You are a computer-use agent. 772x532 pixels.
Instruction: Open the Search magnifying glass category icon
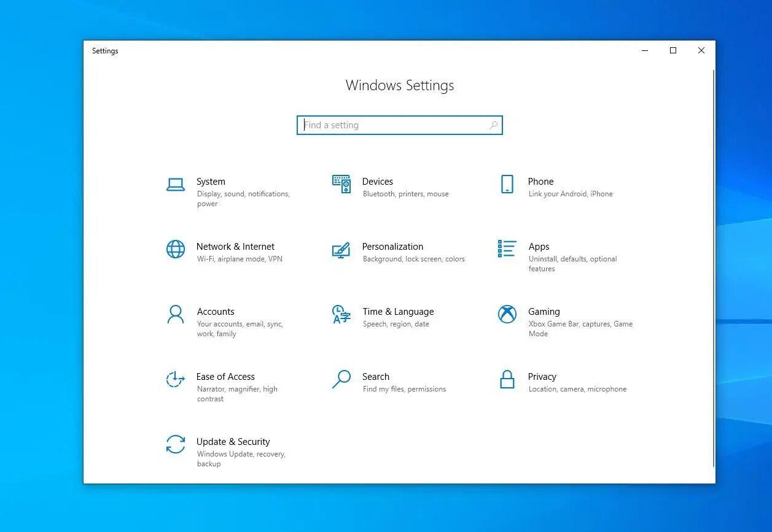(x=341, y=379)
